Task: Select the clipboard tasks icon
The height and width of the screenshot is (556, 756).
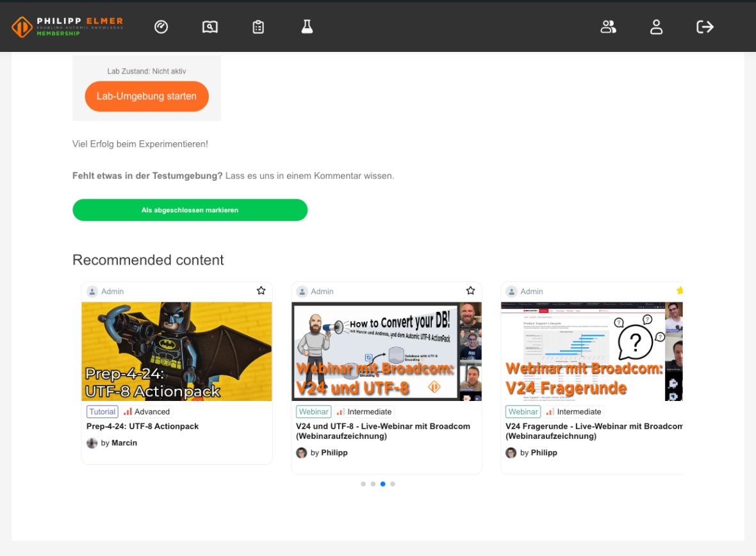Action: (258, 27)
